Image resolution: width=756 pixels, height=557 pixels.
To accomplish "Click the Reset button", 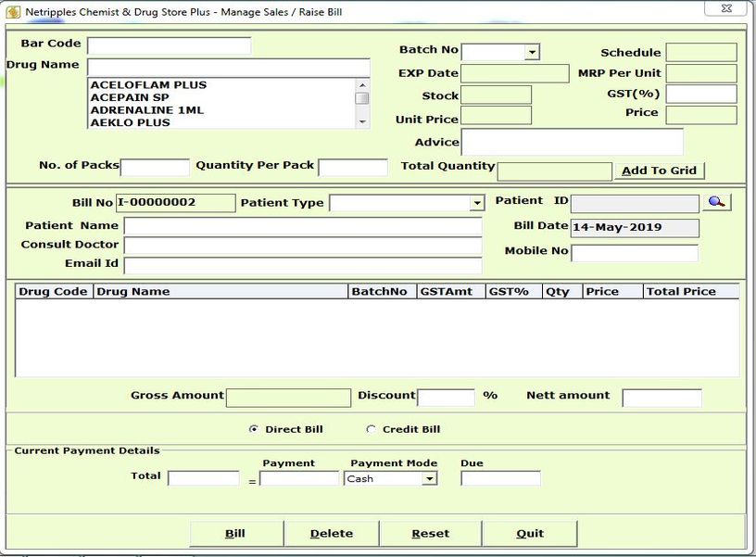I will (431, 534).
